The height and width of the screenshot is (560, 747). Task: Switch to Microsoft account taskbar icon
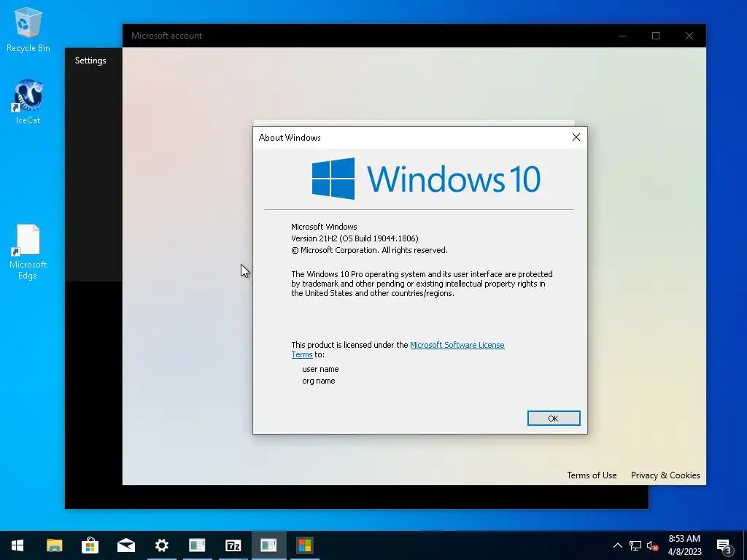pyautogui.click(x=305, y=545)
